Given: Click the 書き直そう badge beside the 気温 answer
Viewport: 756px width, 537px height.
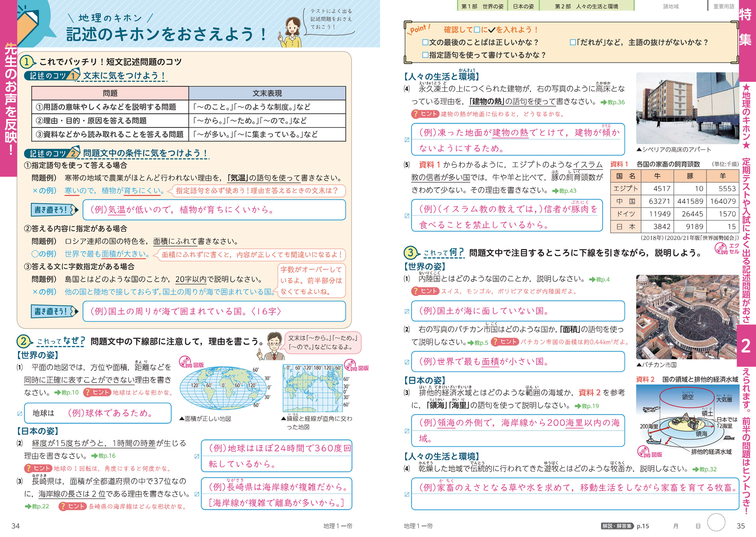Looking at the screenshot, I should coord(55,210).
